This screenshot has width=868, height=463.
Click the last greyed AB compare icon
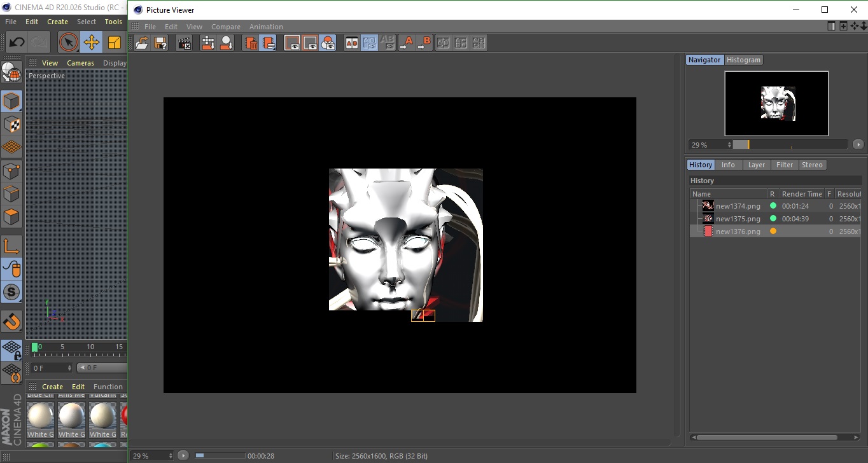(x=479, y=43)
